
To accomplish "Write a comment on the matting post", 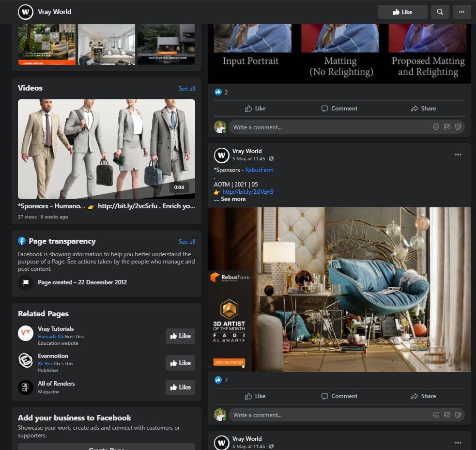I will click(331, 127).
